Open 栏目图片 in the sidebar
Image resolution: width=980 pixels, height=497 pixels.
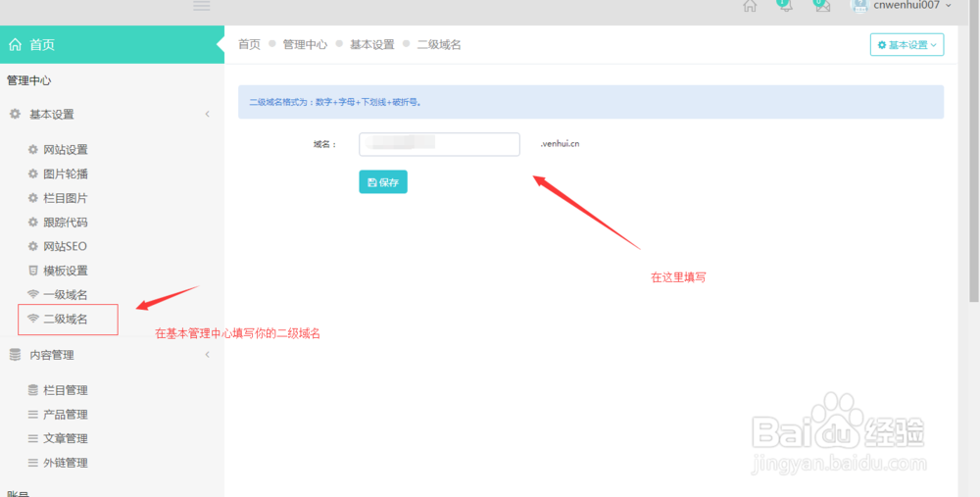tap(66, 198)
